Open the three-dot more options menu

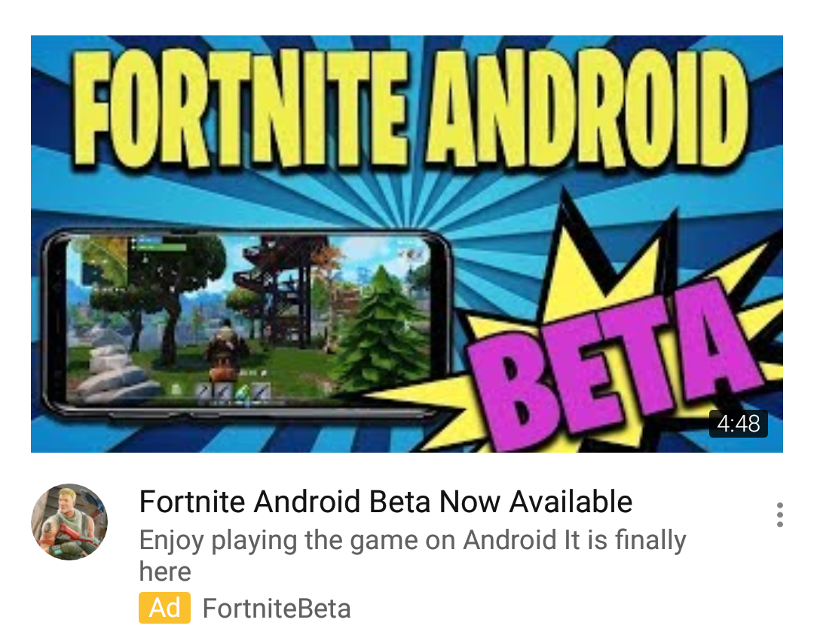click(x=779, y=514)
